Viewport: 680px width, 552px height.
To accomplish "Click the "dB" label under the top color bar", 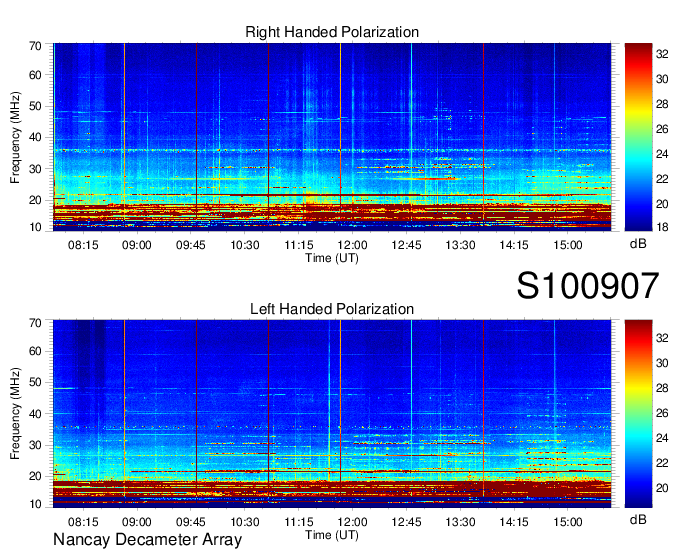I will pos(638,244).
